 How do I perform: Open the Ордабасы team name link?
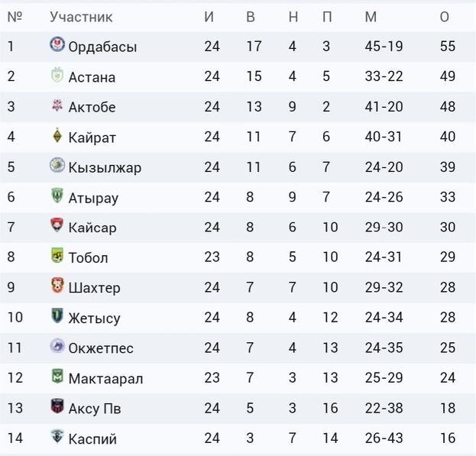point(102,47)
